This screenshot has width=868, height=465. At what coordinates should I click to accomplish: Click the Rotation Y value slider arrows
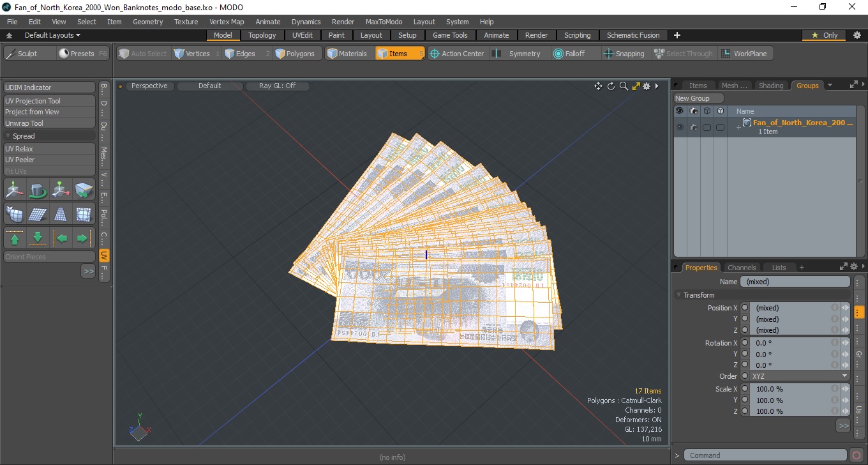[846, 354]
